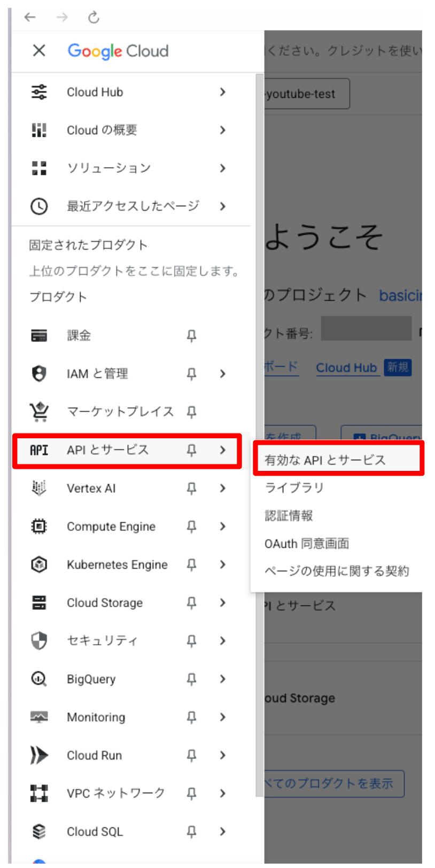
Task: Click the IAM と管理 shield icon
Action: (39, 374)
